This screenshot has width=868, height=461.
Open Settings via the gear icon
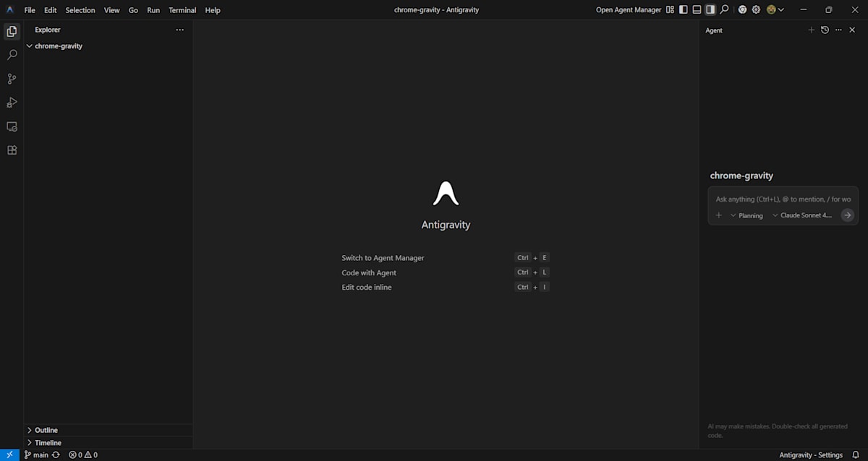[x=756, y=9]
